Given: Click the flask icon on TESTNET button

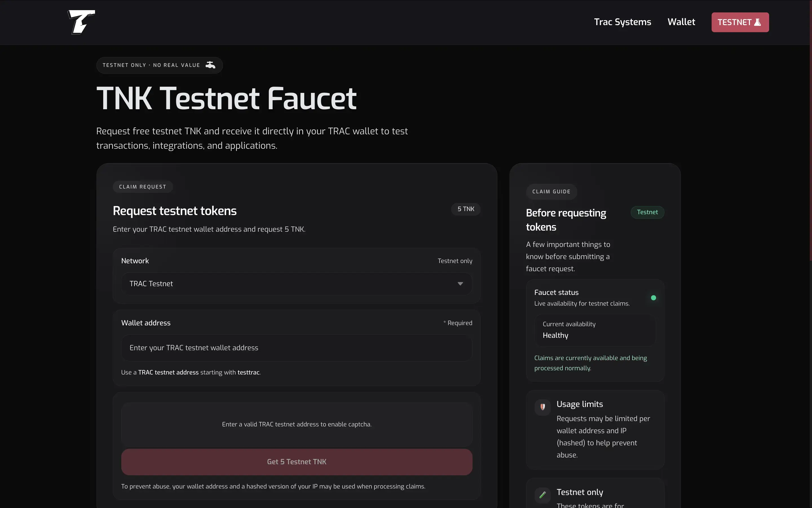Looking at the screenshot, I should click(x=758, y=22).
